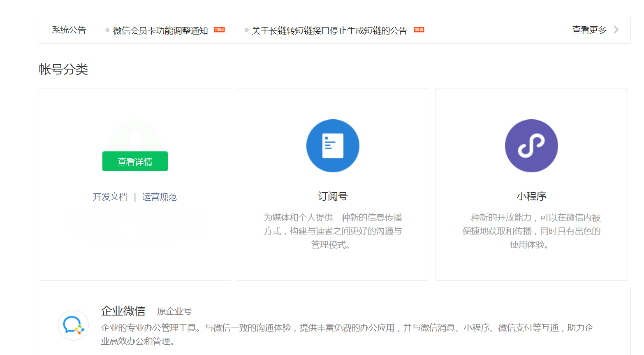Click the chevron arrow next to 查看更多
Viewport: 644px width, 355px height.
616,30
